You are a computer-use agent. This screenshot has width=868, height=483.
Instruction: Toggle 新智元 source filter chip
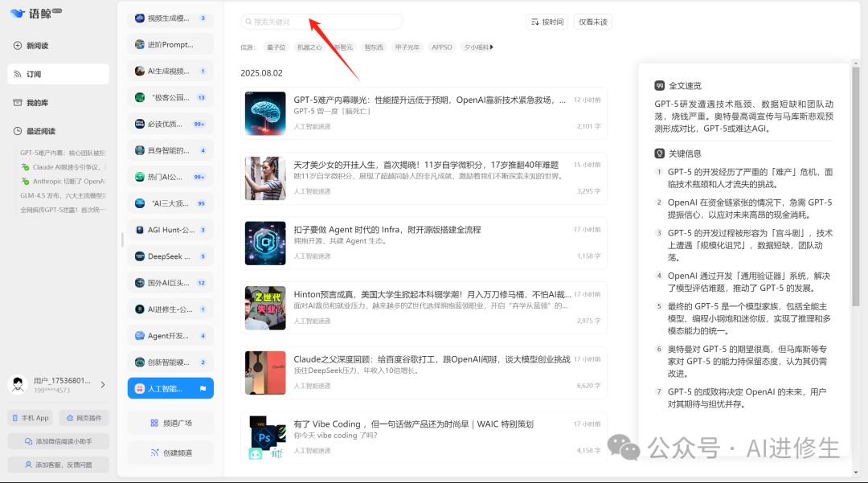(x=343, y=47)
